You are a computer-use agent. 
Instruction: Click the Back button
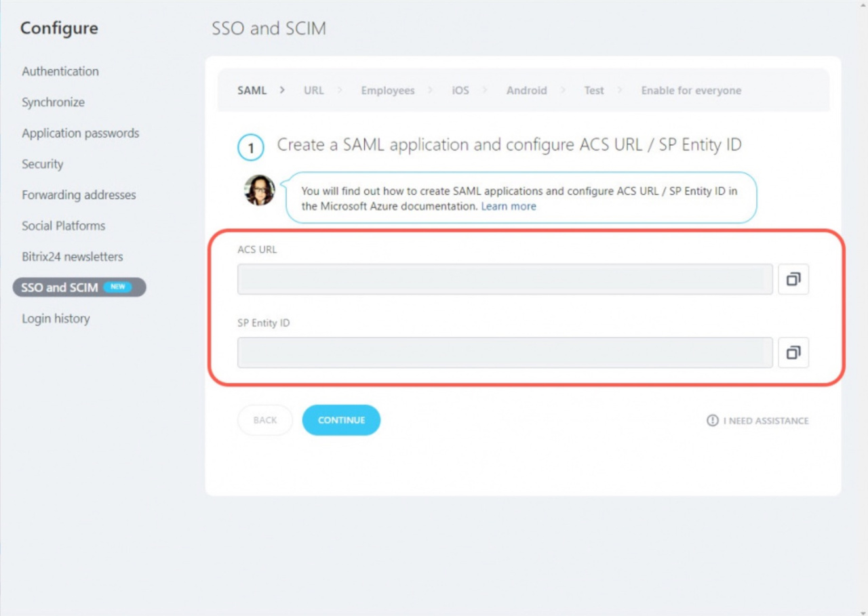tap(265, 420)
